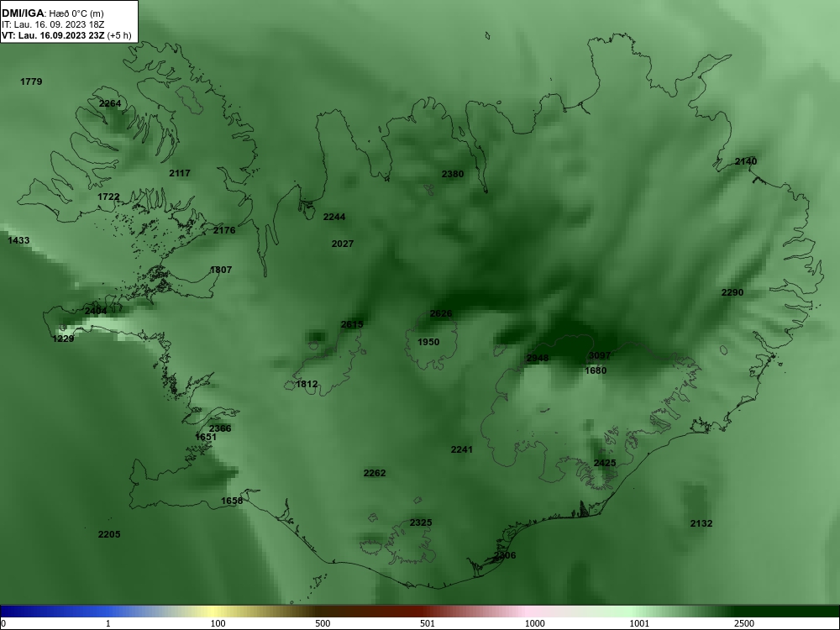Select the 500 label on the colour scale

[x=323, y=623]
